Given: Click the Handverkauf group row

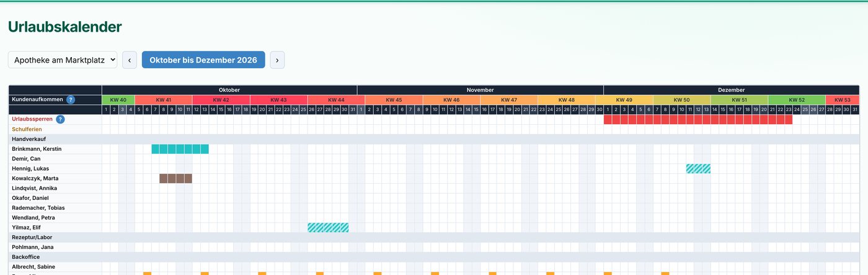Looking at the screenshot, I should click(434, 139).
